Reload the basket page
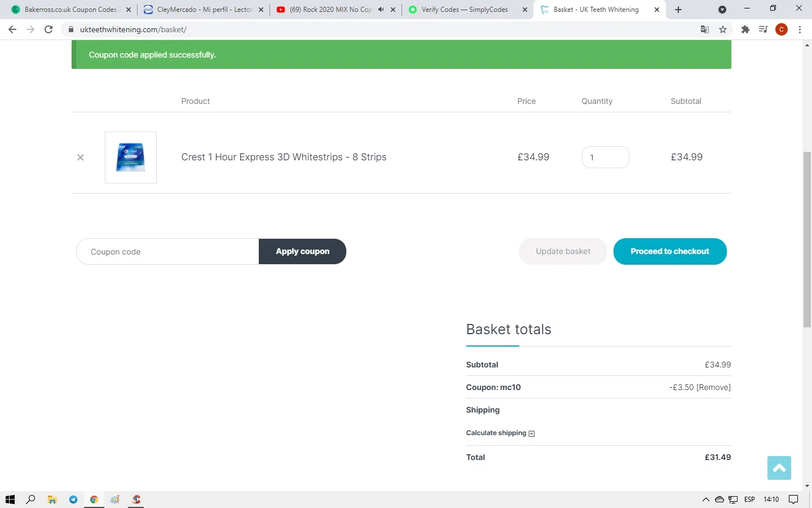Screen dimensions: 812x508 (48, 29)
